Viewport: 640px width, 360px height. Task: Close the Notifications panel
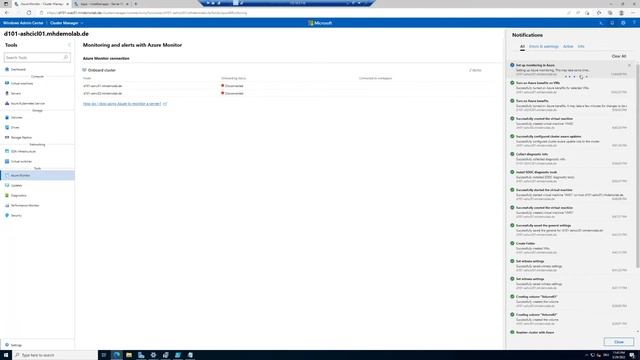click(619, 342)
